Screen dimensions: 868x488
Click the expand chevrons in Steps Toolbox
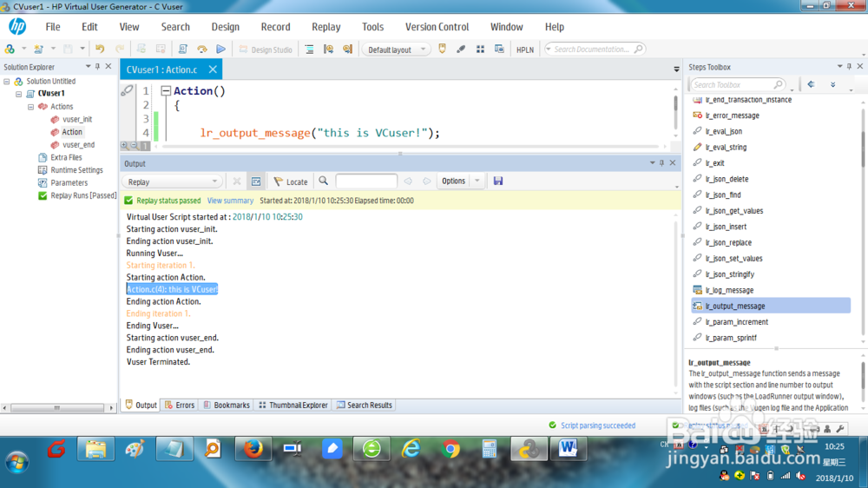coord(832,84)
